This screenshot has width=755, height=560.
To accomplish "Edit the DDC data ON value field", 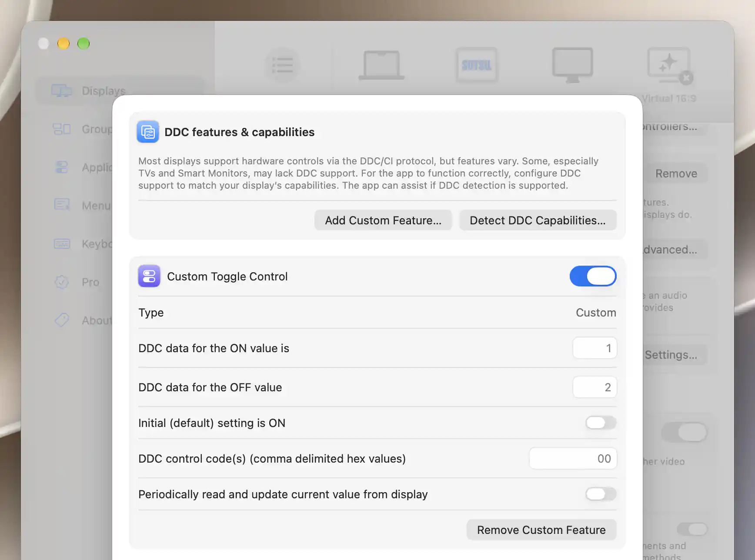I will [595, 348].
